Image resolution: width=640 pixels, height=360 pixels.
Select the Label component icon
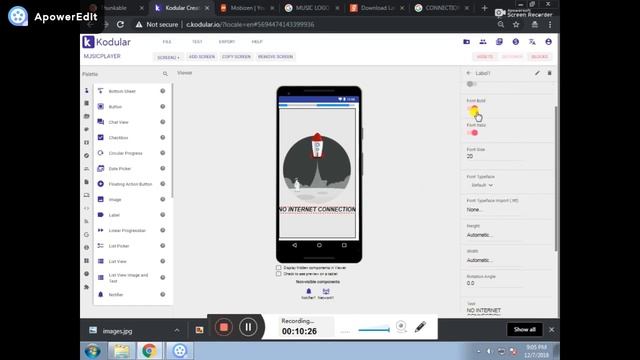(x=100, y=215)
